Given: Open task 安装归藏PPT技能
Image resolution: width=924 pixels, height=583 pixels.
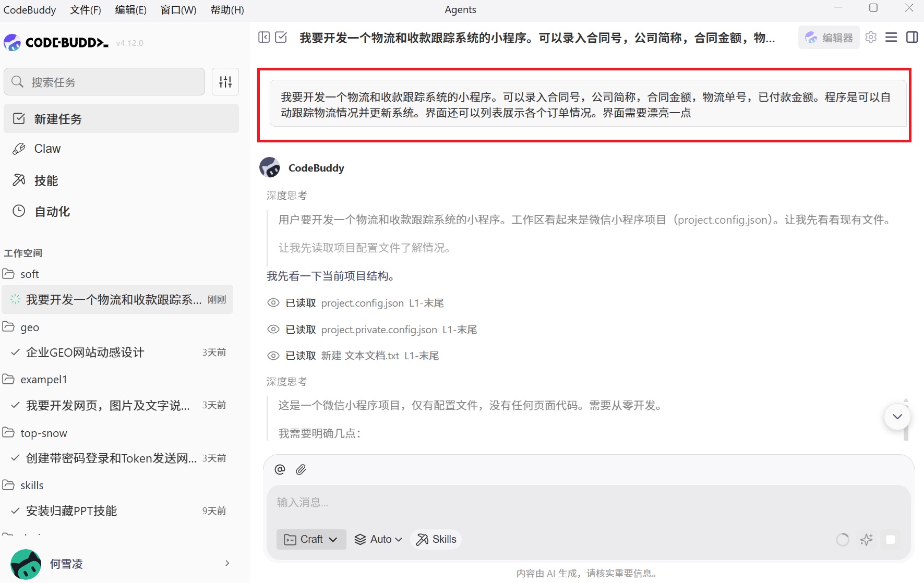Looking at the screenshot, I should click(x=117, y=511).
